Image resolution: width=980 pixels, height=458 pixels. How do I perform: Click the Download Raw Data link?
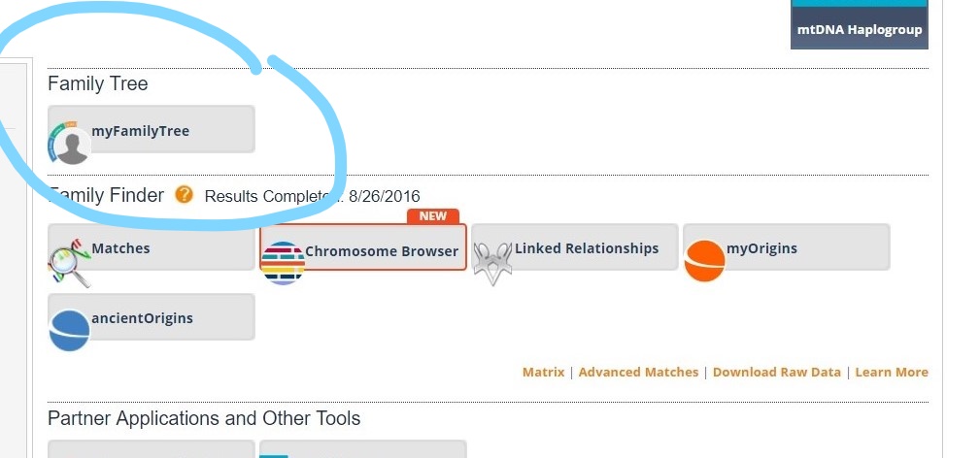point(776,372)
